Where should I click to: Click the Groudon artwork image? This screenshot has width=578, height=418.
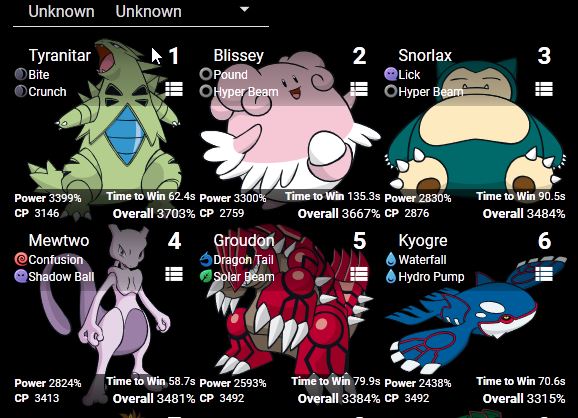point(291,302)
